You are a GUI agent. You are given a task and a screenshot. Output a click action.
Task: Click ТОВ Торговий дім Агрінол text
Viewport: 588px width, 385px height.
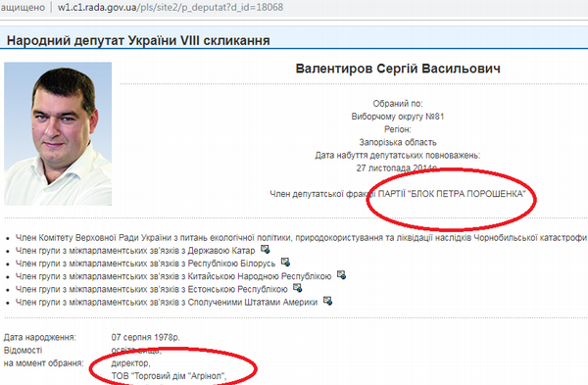170,376
